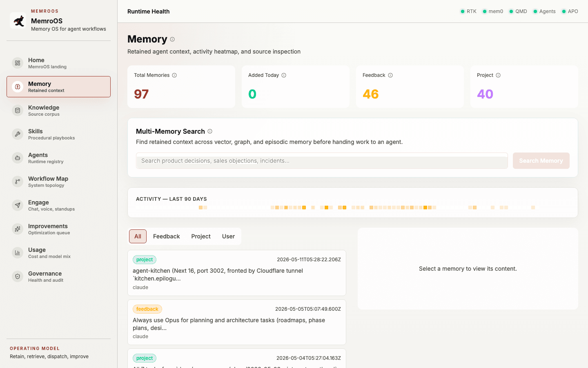Click the Memory brain icon in sidebar
This screenshot has width=588, height=368.
coord(18,87)
